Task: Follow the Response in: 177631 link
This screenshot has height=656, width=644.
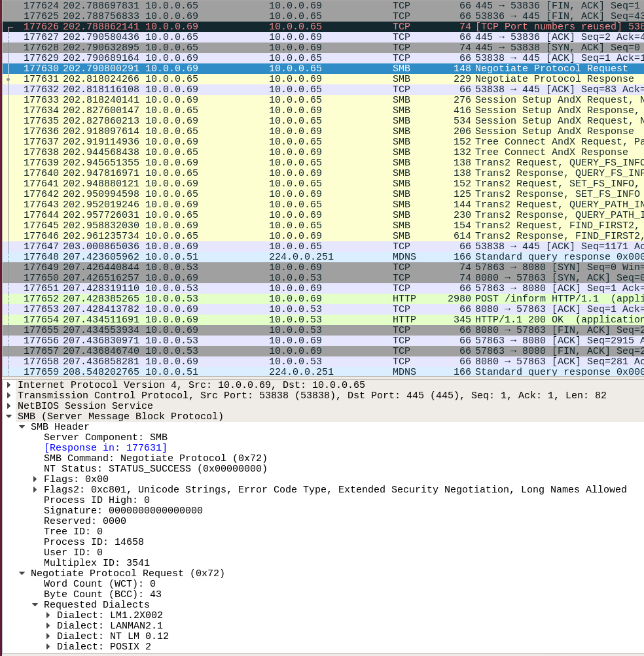Action: tap(105, 447)
